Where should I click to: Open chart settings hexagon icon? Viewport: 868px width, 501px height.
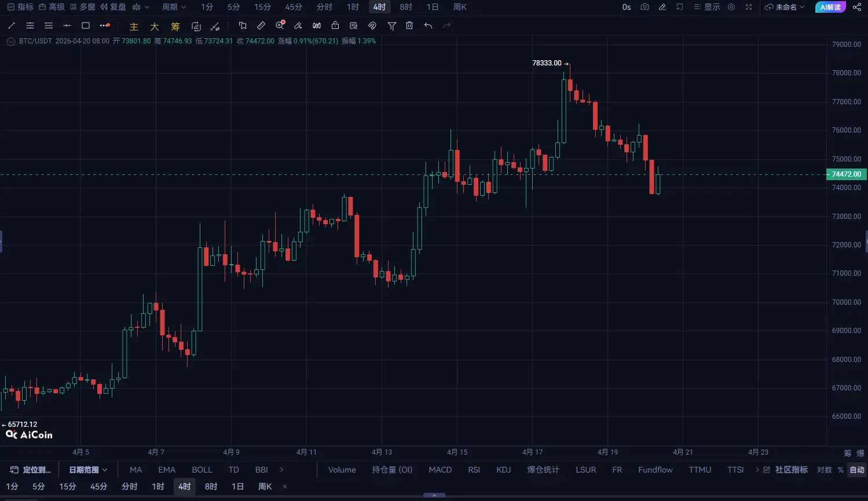(731, 7)
